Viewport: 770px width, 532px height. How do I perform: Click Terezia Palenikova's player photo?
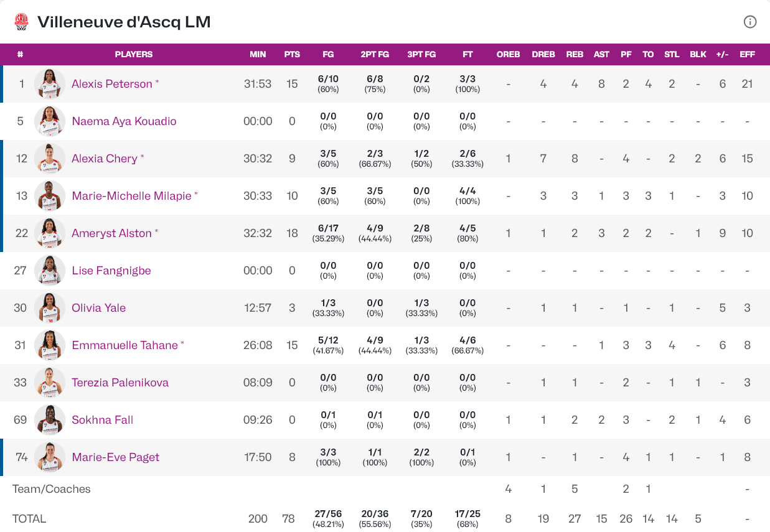(x=50, y=383)
